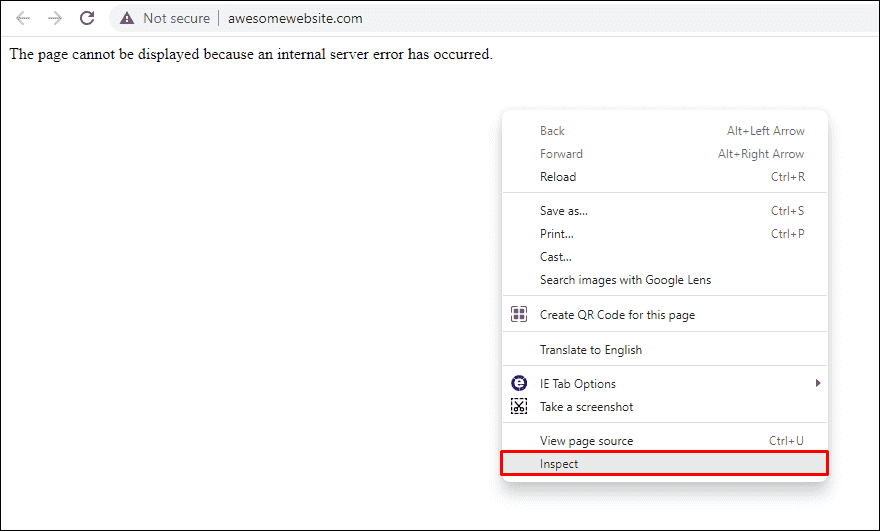Viewport: 880px width, 531px height.
Task: Click the Alt+Right Arrow shortcut text
Action: (761, 154)
